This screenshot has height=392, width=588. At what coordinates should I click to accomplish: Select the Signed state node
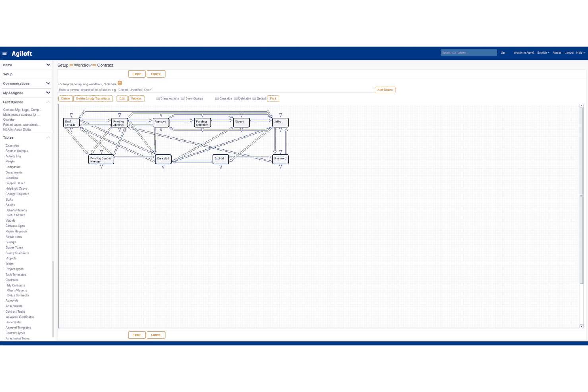tap(241, 123)
